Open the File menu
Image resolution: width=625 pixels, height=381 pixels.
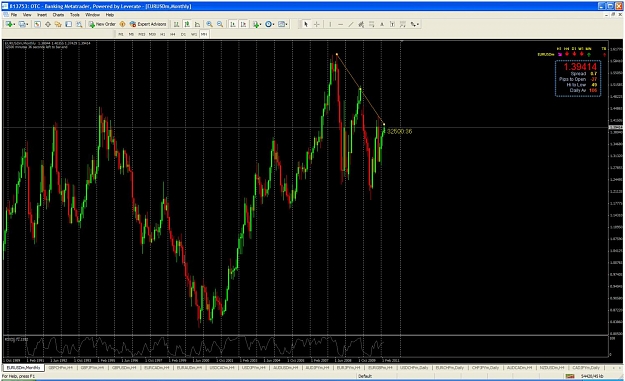click(14, 15)
